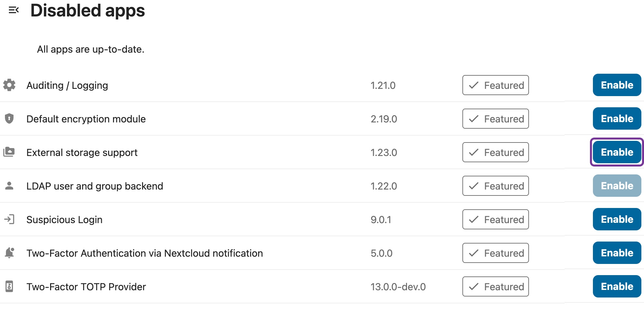Viewport: 644px width, 310px height.
Task: Click the Two-Factor TOTP Provider icon
Action: pos(9,286)
